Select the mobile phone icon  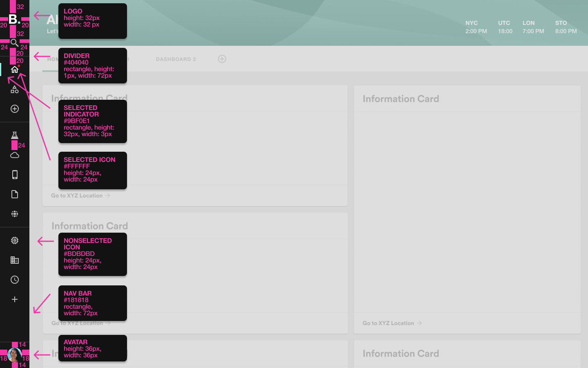[15, 175]
